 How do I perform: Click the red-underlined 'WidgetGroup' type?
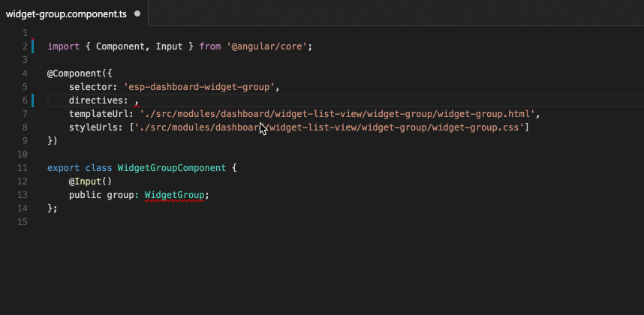174,195
